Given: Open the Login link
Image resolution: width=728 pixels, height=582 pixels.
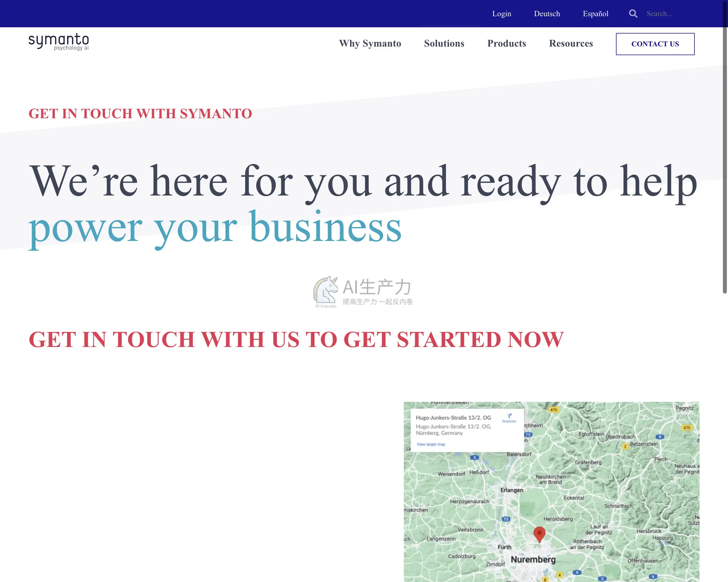Looking at the screenshot, I should 501,14.
